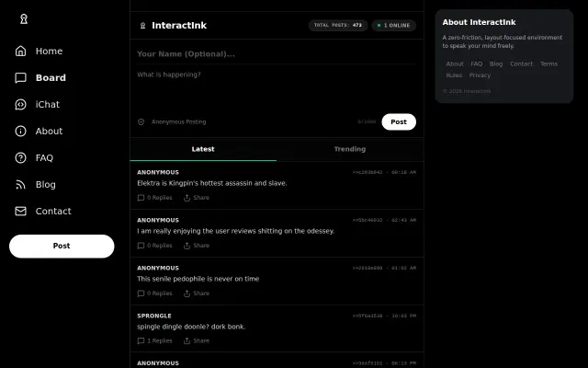Click '0 Replies' on the Elektra post
588x368 pixels.
(159, 198)
